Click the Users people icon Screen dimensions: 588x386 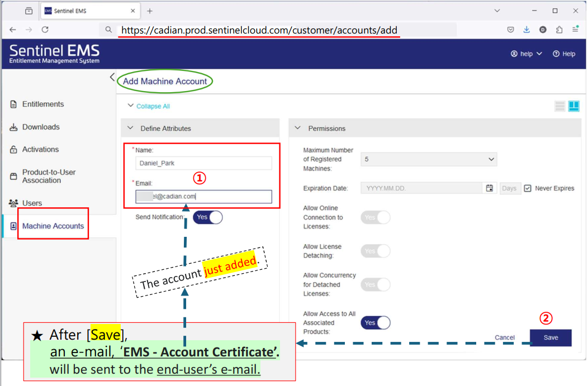[13, 203]
